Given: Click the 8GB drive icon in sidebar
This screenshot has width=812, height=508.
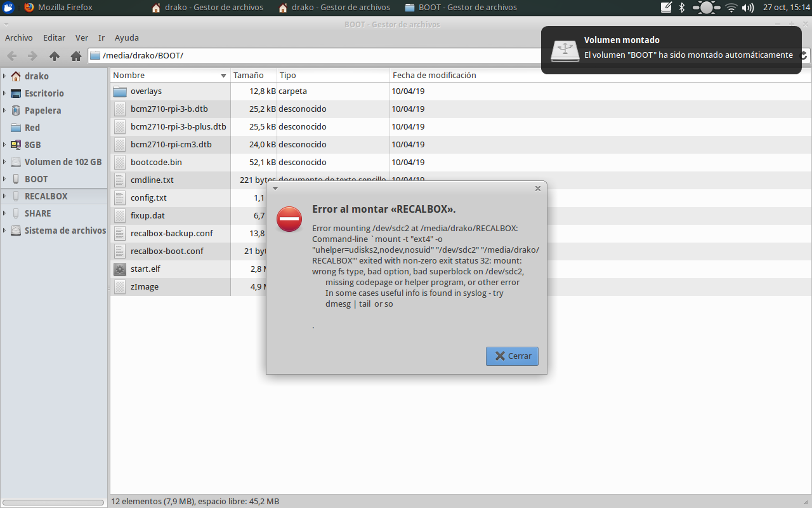Looking at the screenshot, I should 16,145.
